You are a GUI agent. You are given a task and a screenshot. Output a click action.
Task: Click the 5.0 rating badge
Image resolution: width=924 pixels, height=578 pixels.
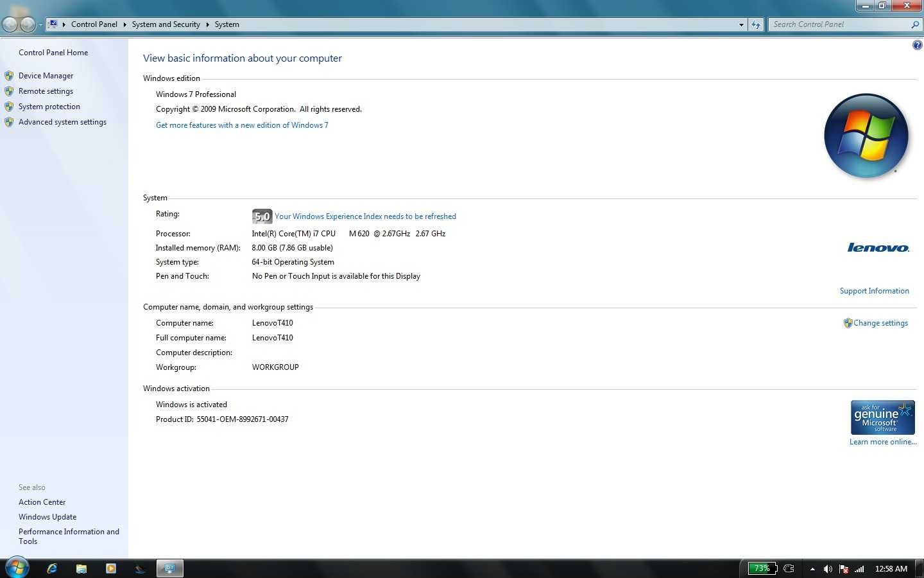[262, 216]
